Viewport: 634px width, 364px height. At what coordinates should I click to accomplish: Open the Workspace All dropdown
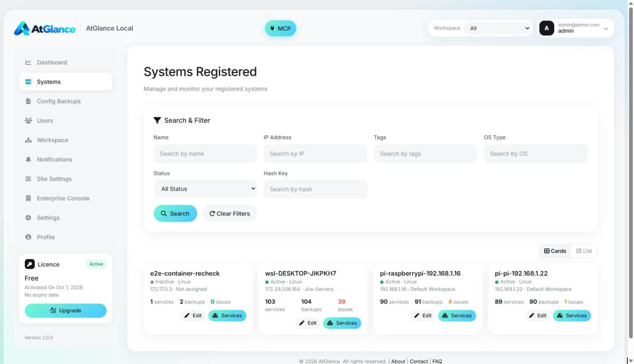coord(497,28)
